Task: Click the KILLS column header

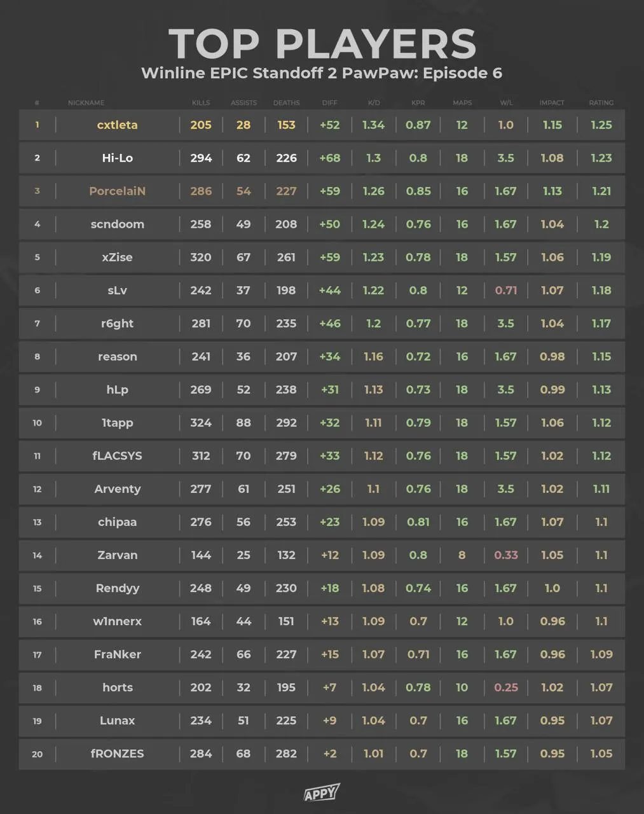Action: click(x=201, y=102)
